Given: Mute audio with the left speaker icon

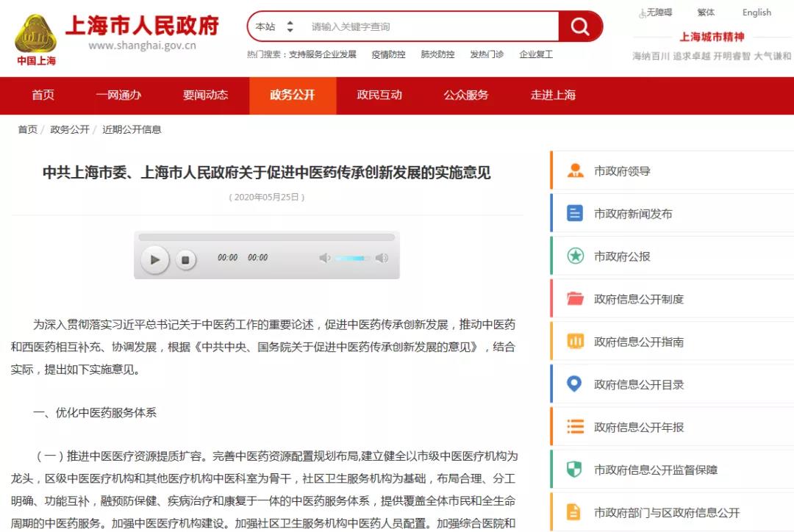Looking at the screenshot, I should [x=324, y=258].
